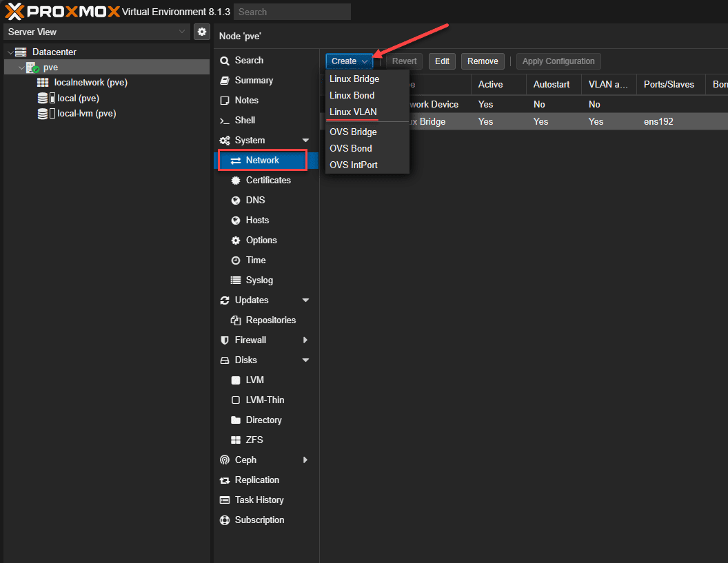
Task: Collapse the Updates section arrow
Action: (x=305, y=300)
